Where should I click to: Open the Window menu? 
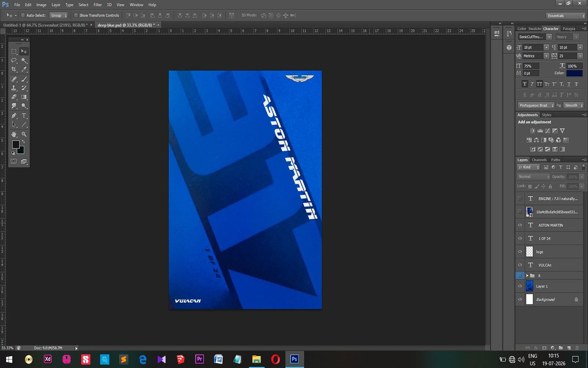pos(136,5)
